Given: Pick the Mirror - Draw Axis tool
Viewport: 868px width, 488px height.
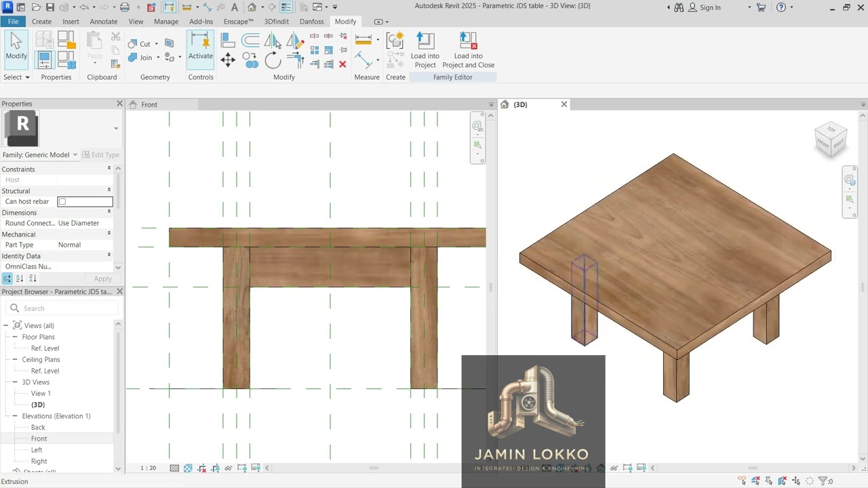Looking at the screenshot, I should 295,41.
